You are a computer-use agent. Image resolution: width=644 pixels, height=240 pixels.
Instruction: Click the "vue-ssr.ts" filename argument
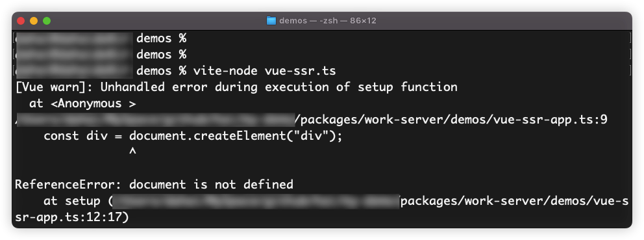300,71
